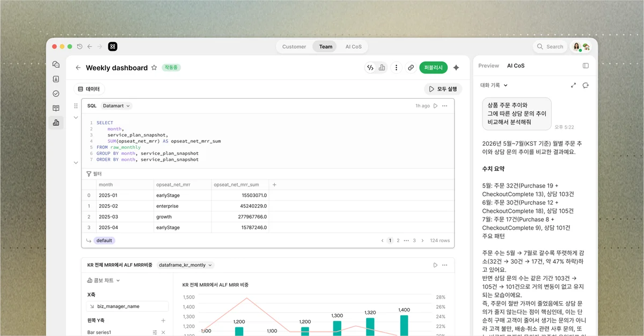
Task: Grab the SQL cell drag handle
Action: pos(76,106)
